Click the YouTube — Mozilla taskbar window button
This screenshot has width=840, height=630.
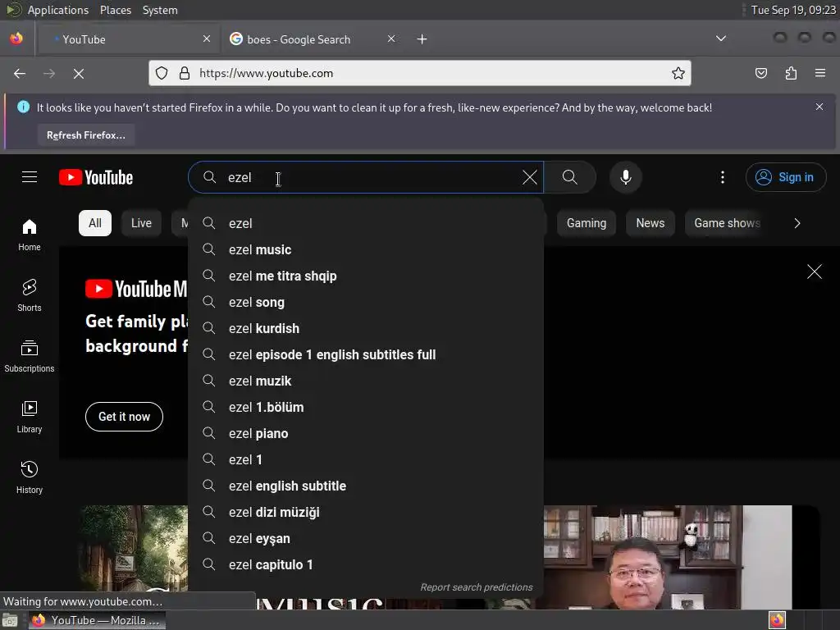coord(97,620)
